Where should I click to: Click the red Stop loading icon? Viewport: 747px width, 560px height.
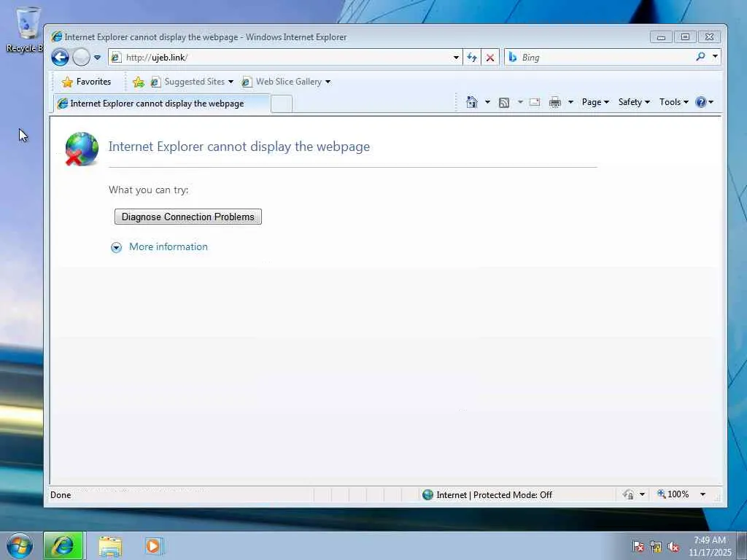(x=489, y=58)
